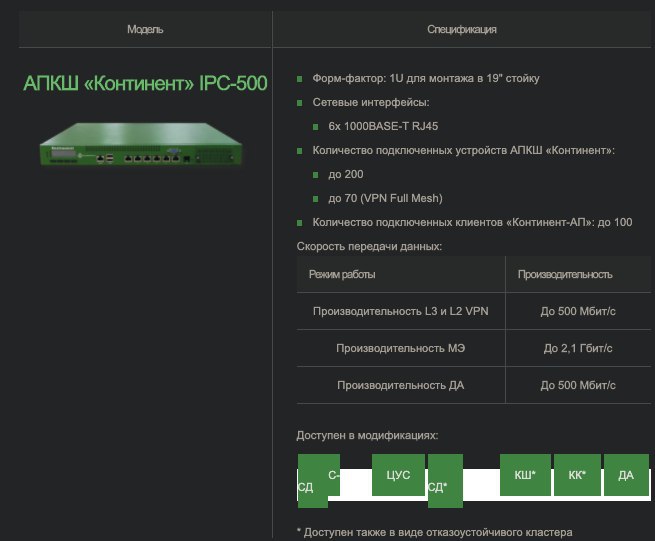Select the КШ* modification badge
Viewport: 655px width, 541px height.
[x=525, y=475]
